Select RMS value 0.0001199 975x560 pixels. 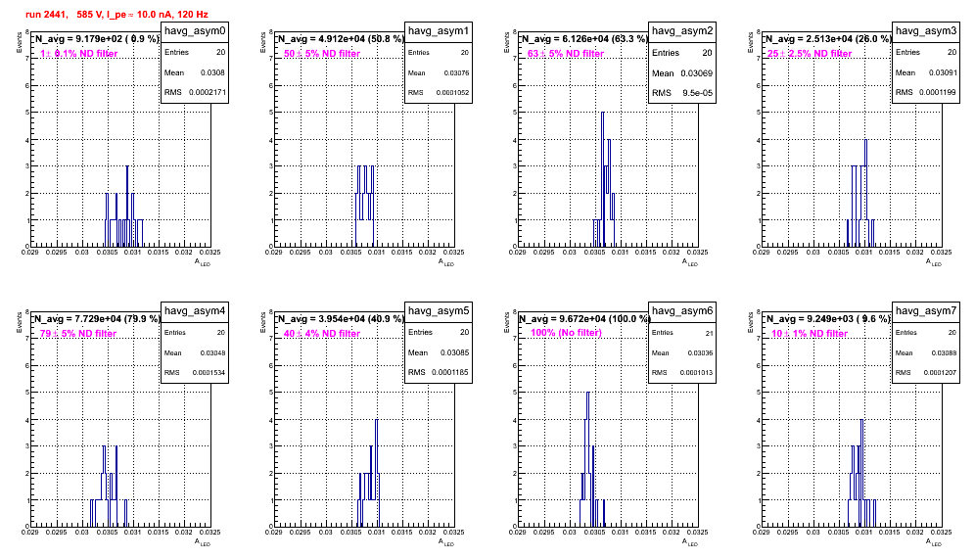pyautogui.click(x=939, y=92)
